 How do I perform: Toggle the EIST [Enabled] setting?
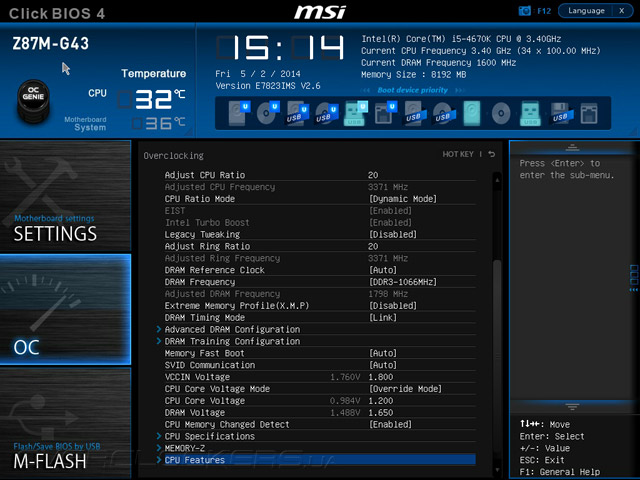click(390, 211)
